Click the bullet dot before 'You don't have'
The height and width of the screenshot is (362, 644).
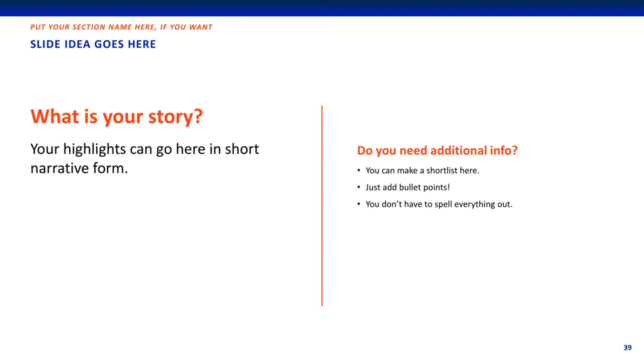(x=359, y=204)
